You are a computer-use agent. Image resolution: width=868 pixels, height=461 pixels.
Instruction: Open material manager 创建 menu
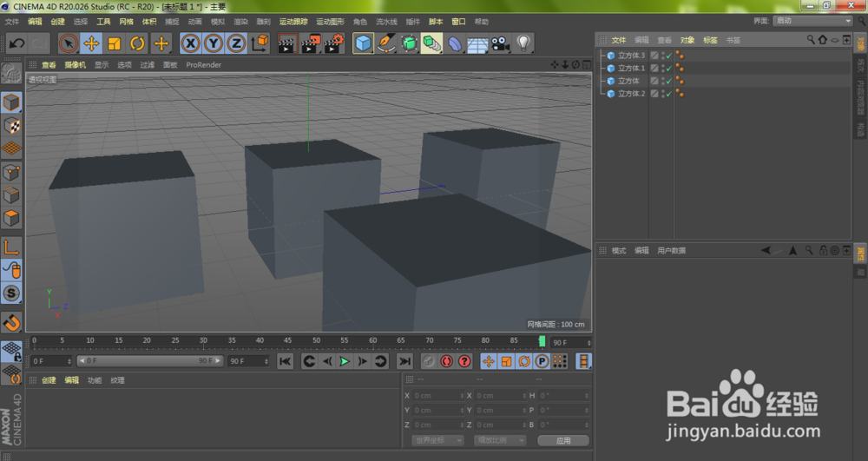click(49, 380)
